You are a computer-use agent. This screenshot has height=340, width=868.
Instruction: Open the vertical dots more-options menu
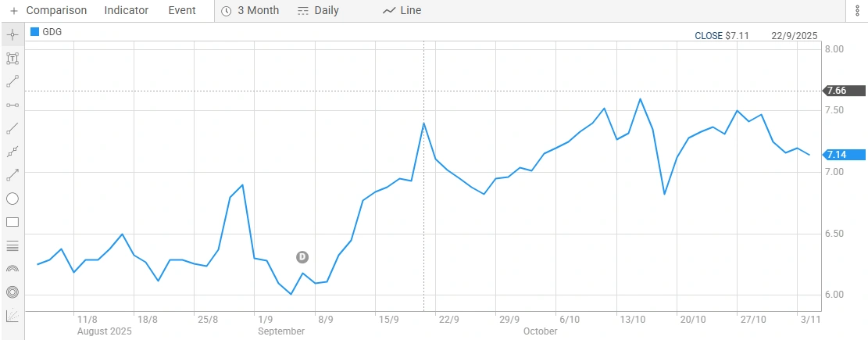857,11
